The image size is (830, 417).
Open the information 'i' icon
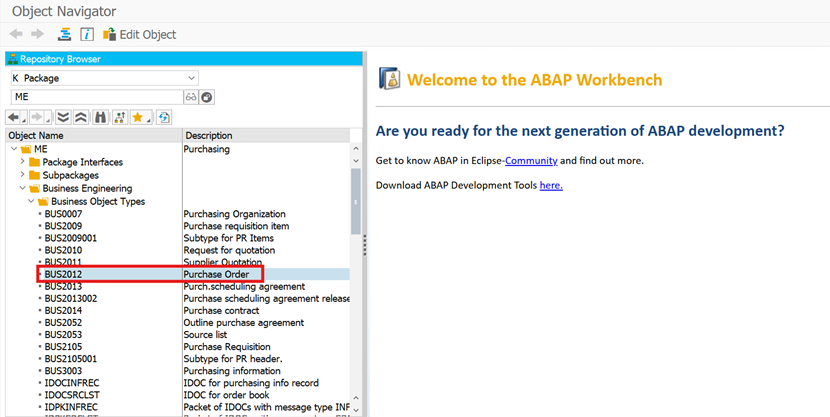(87, 34)
